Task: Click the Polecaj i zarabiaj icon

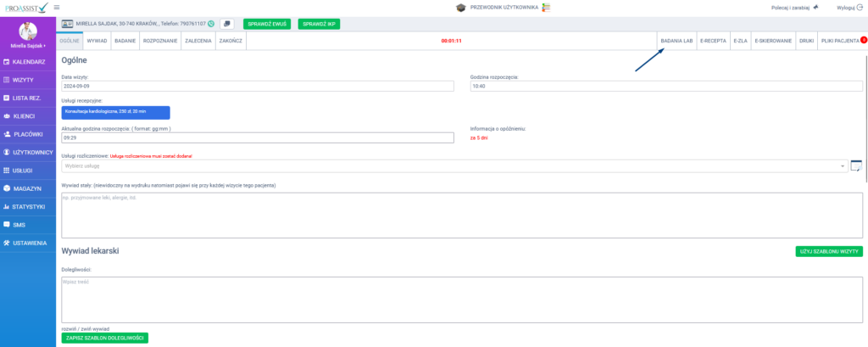Action: pos(815,7)
